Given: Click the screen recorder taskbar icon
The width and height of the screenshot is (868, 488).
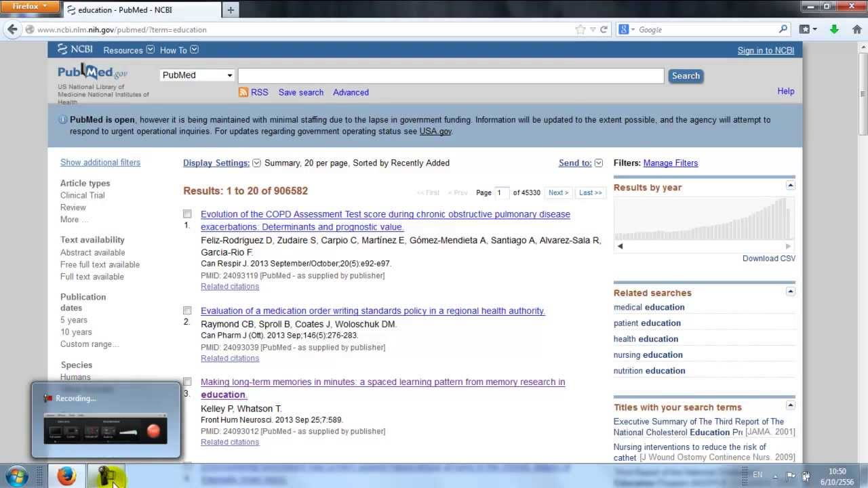Looking at the screenshot, I should [x=105, y=476].
